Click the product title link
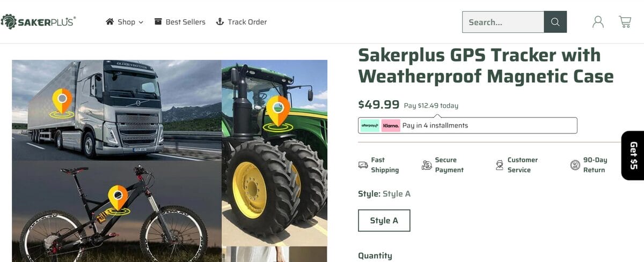644x262 pixels. pyautogui.click(x=486, y=65)
